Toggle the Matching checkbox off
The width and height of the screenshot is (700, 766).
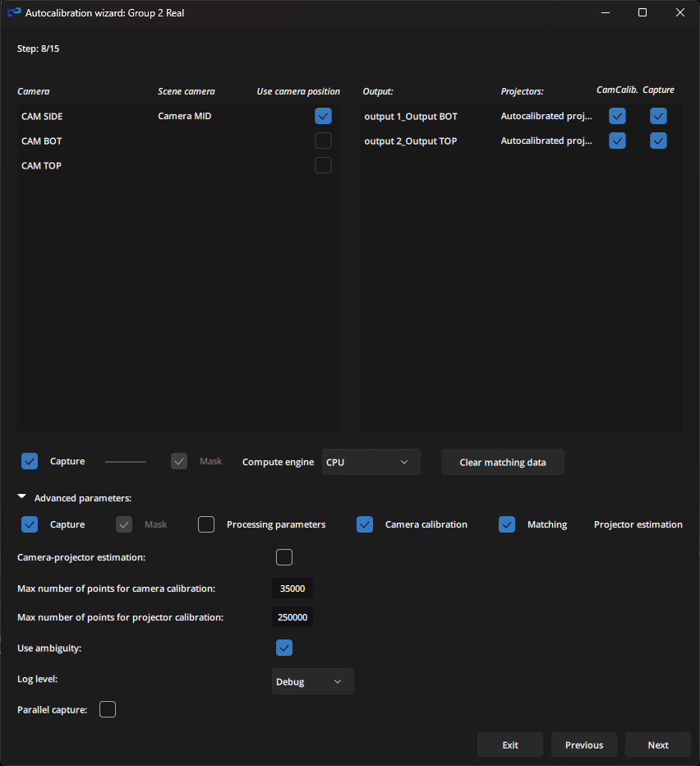507,524
